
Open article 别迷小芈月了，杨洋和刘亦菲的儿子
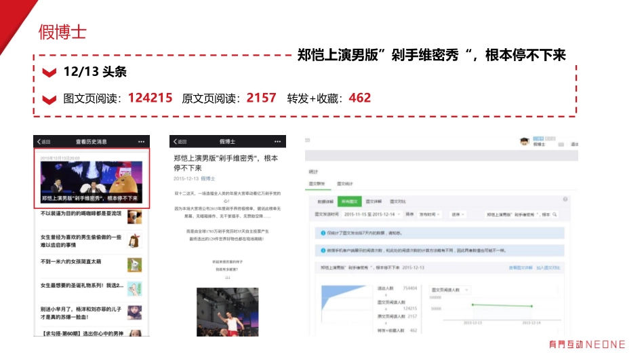click(x=81, y=313)
